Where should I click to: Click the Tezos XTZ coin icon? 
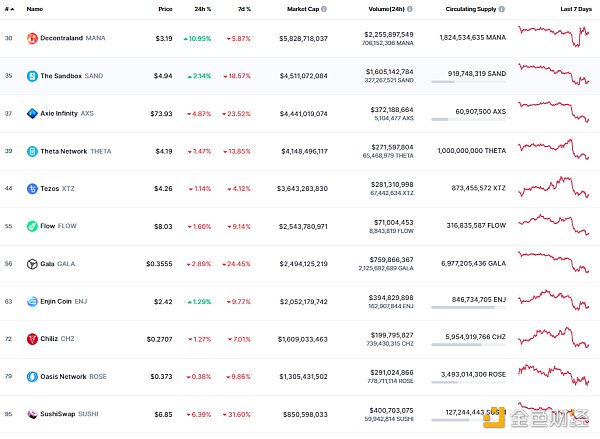tap(32, 188)
